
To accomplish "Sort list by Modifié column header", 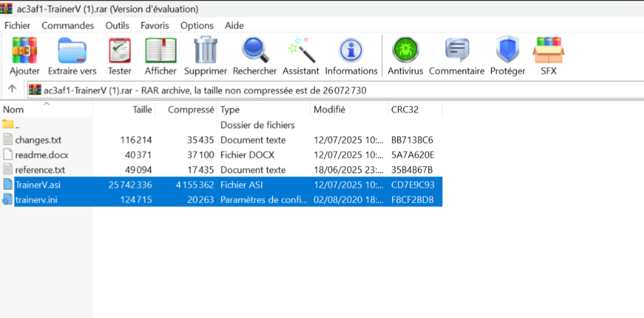I will point(330,110).
